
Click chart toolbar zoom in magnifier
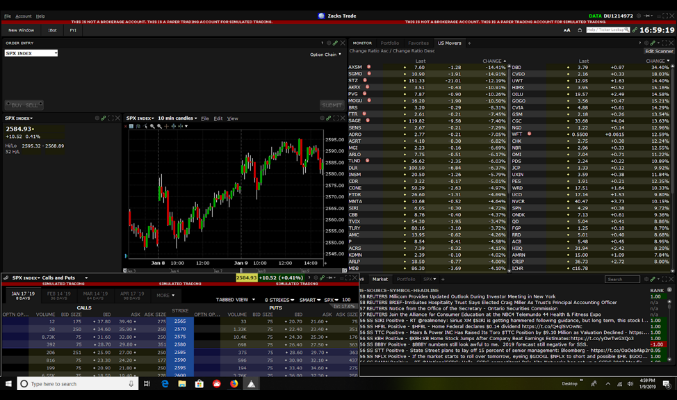pos(152,126)
